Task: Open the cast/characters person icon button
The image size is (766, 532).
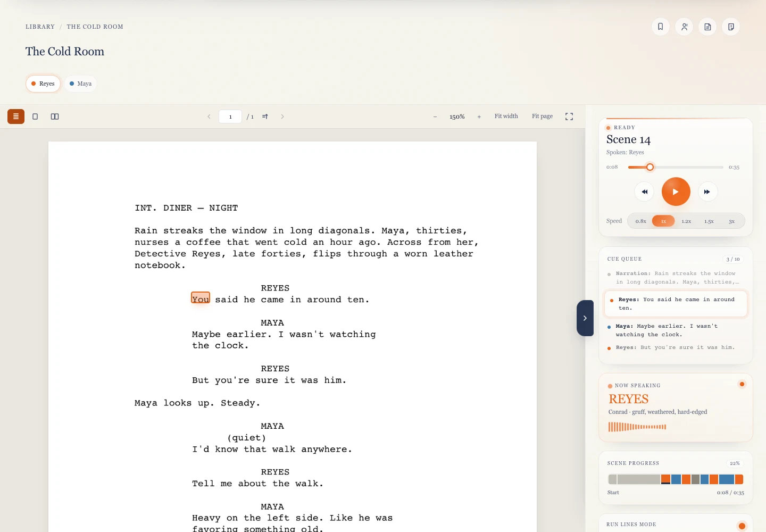Action: point(684,27)
